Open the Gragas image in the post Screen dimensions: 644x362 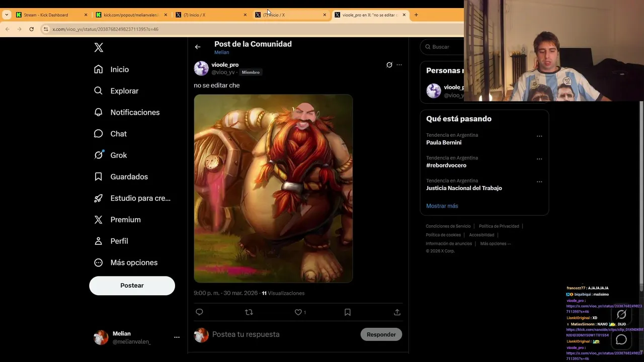click(x=273, y=189)
